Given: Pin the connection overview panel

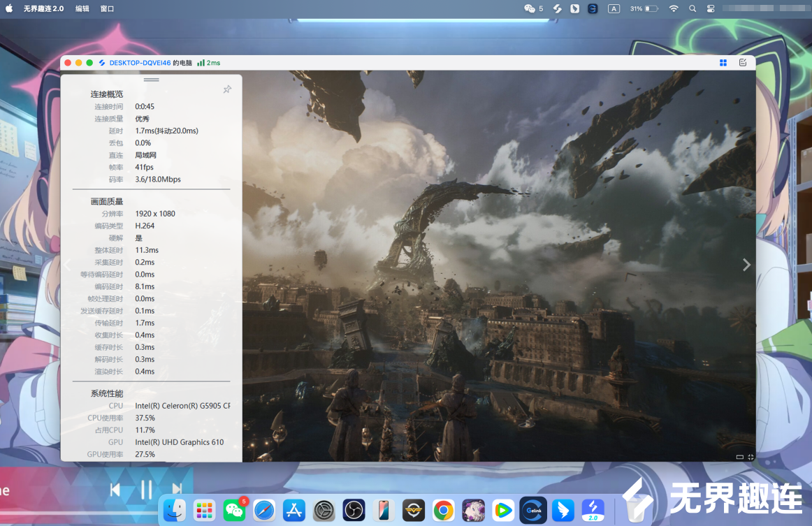Looking at the screenshot, I should pos(227,89).
